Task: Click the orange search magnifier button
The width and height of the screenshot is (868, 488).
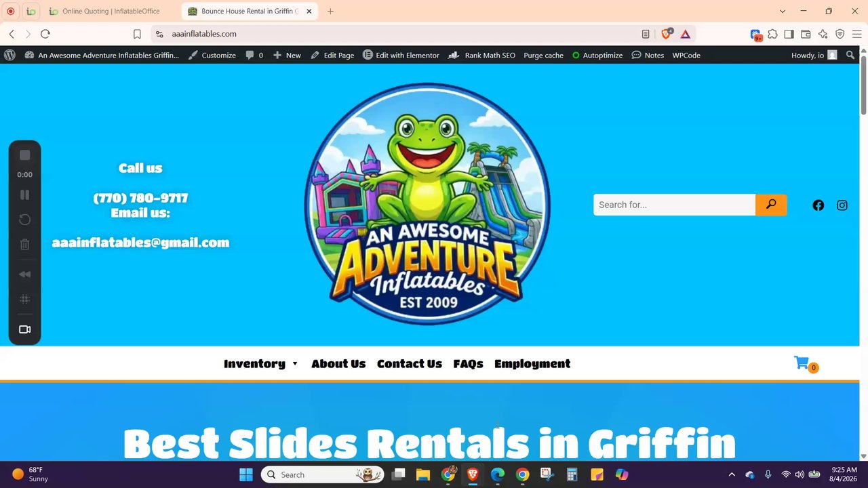Action: point(771,205)
